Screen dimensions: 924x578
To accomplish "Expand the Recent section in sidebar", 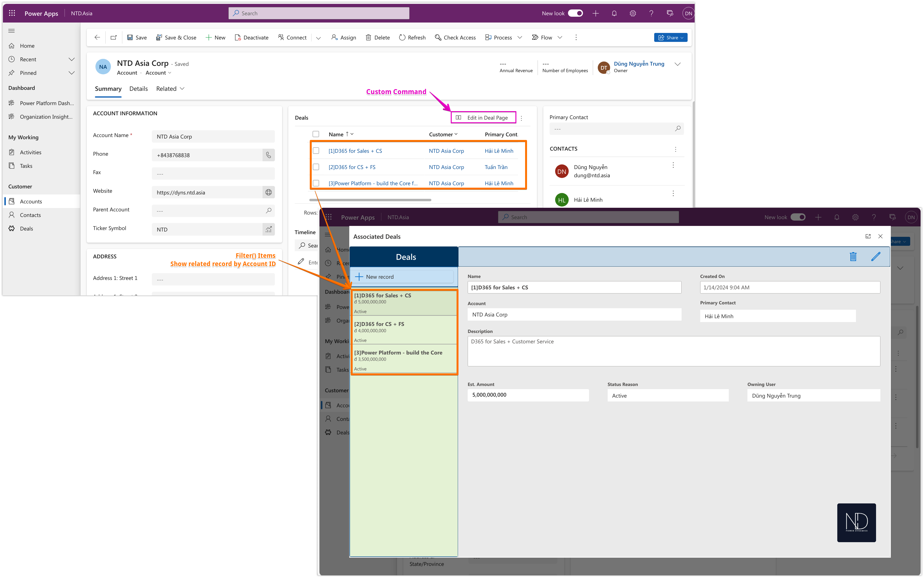I will (71, 59).
